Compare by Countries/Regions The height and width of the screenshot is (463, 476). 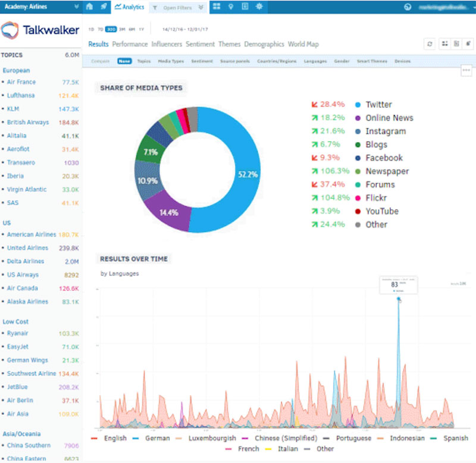coord(277,61)
